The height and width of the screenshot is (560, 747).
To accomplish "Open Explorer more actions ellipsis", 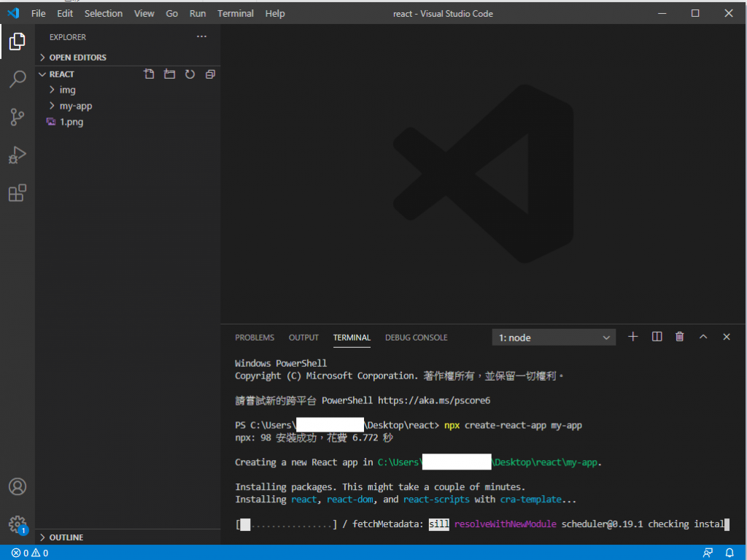I will click(x=201, y=36).
